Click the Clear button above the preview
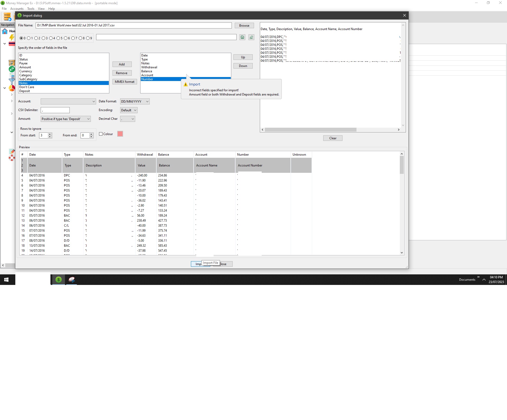The image size is (507, 420). pyautogui.click(x=332, y=138)
